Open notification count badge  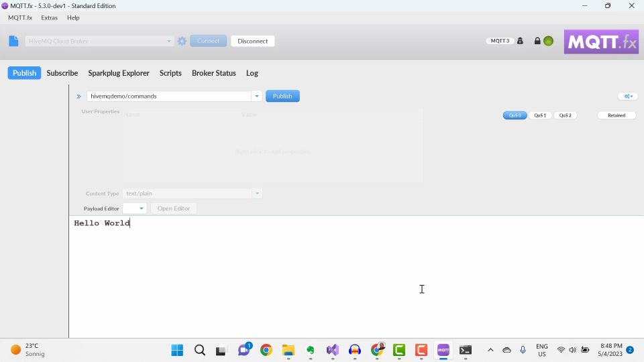coord(630,350)
